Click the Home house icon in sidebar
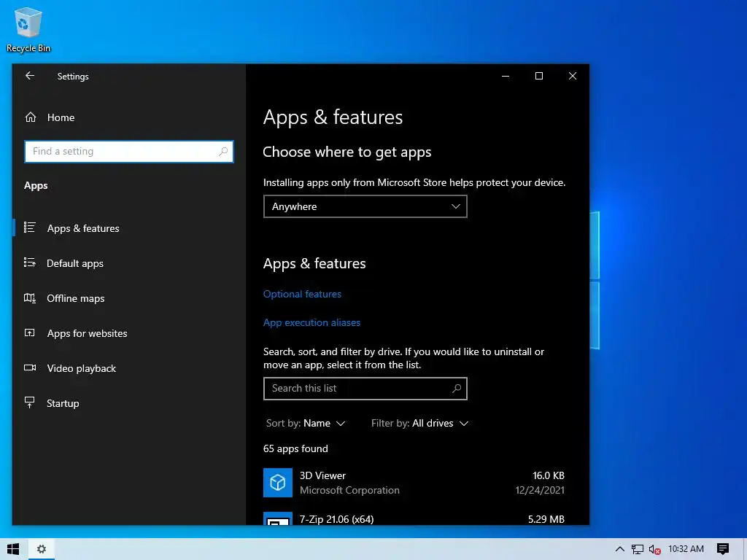Image resolution: width=747 pixels, height=560 pixels. click(x=31, y=117)
